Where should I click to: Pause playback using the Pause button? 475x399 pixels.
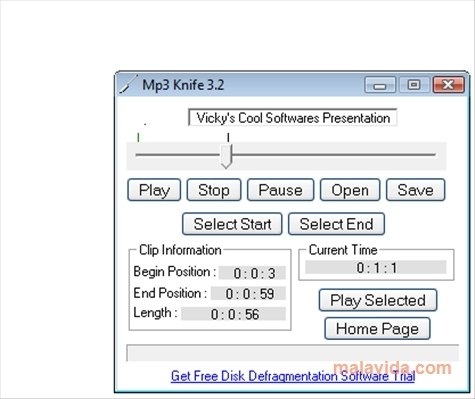click(280, 190)
